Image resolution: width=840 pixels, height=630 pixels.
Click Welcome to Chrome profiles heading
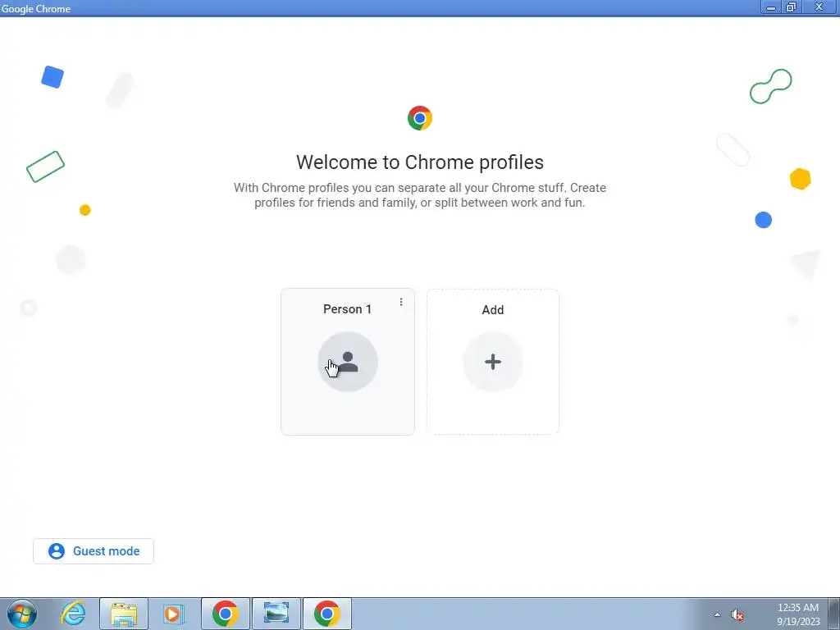[x=420, y=162]
